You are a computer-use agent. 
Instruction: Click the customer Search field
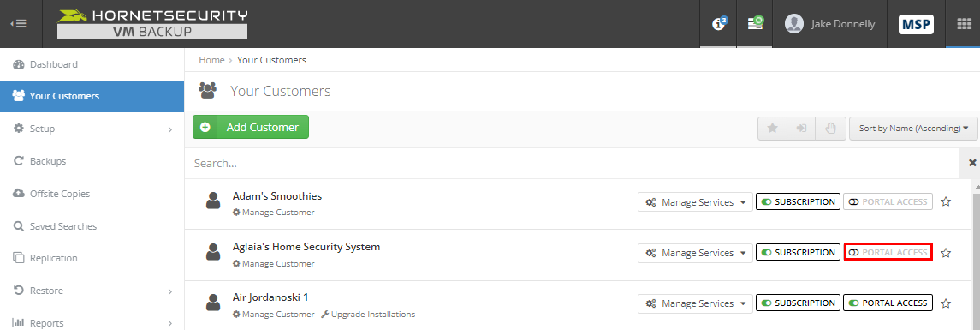[x=572, y=164]
